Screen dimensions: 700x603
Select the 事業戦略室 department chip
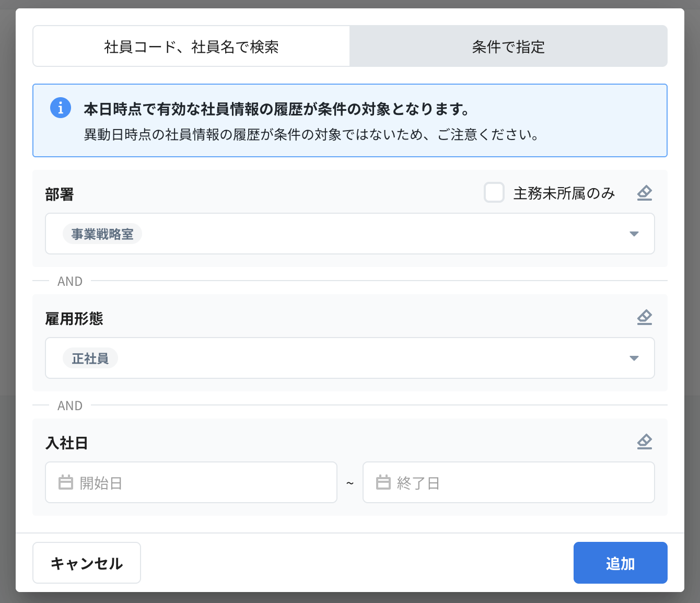(x=102, y=234)
